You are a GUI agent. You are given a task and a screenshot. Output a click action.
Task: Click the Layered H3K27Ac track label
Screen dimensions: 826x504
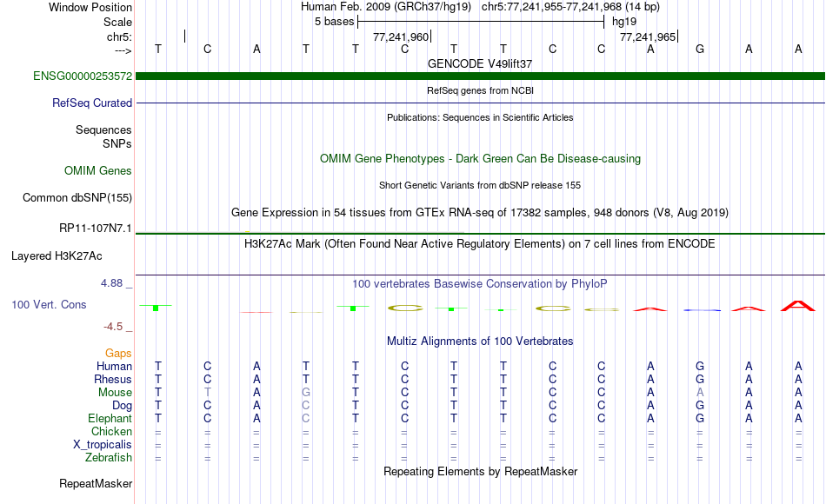tap(57, 256)
